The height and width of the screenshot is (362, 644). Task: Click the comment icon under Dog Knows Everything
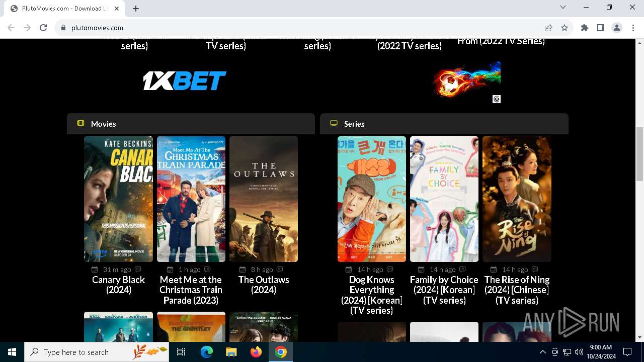(x=390, y=269)
